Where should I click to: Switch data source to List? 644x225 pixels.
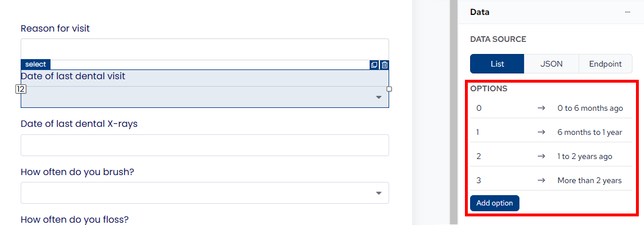click(497, 64)
